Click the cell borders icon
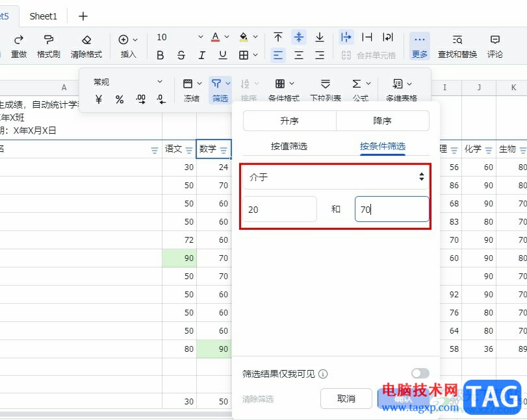Image resolution: width=527 pixels, height=420 pixels. [x=244, y=55]
